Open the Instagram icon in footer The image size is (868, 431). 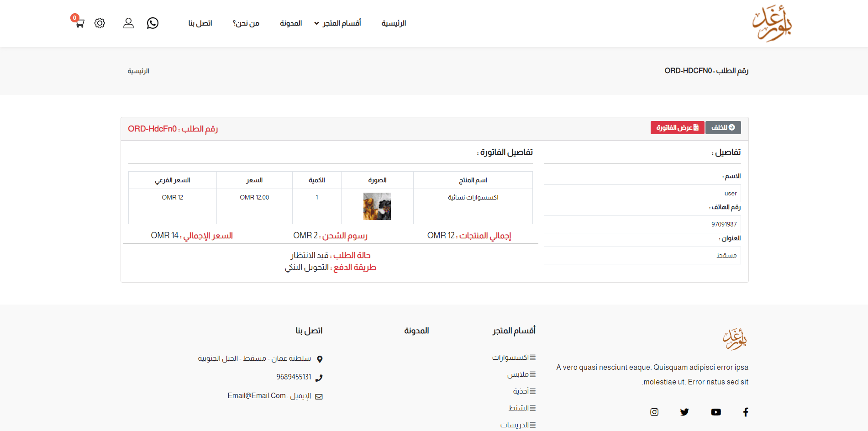coord(654,412)
